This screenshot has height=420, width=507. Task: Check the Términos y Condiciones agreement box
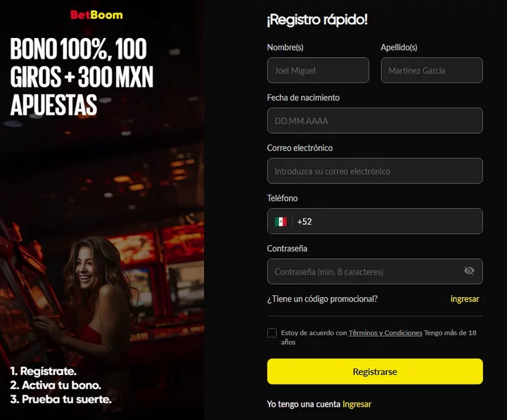pyautogui.click(x=272, y=333)
